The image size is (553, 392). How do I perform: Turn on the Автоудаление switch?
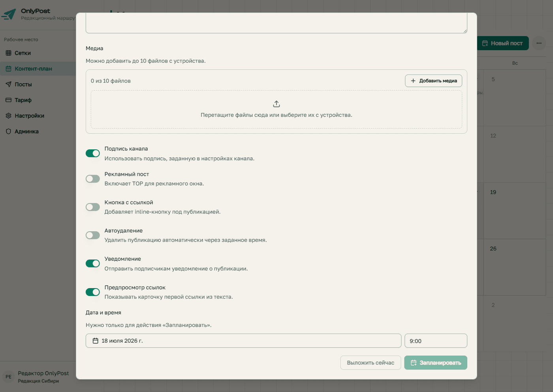pyautogui.click(x=93, y=235)
